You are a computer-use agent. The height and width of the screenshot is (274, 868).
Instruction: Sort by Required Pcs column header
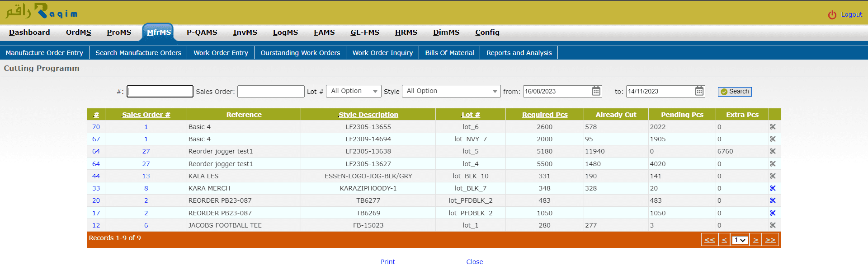pyautogui.click(x=544, y=115)
